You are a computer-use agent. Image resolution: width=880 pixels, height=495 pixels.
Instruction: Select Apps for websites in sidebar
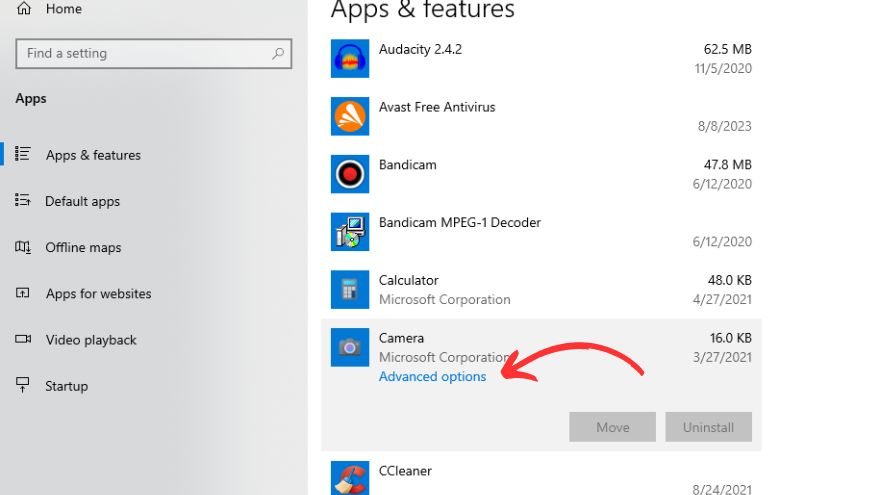[x=98, y=294]
